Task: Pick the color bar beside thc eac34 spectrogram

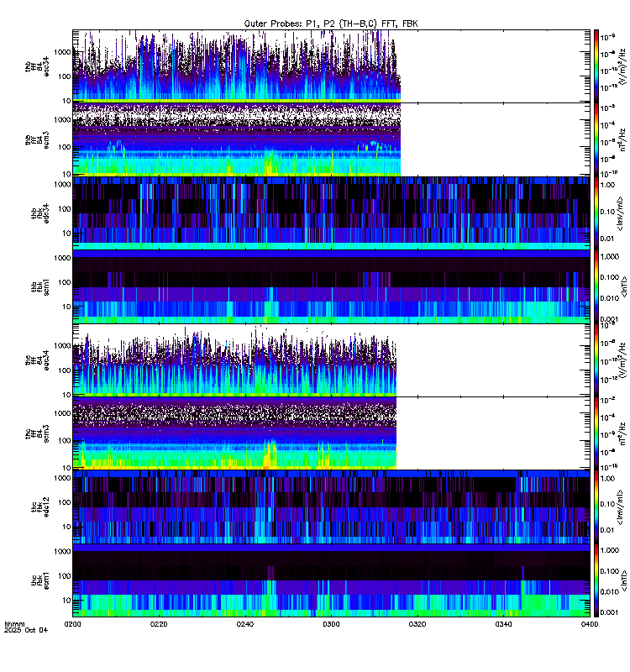Action: (x=596, y=360)
